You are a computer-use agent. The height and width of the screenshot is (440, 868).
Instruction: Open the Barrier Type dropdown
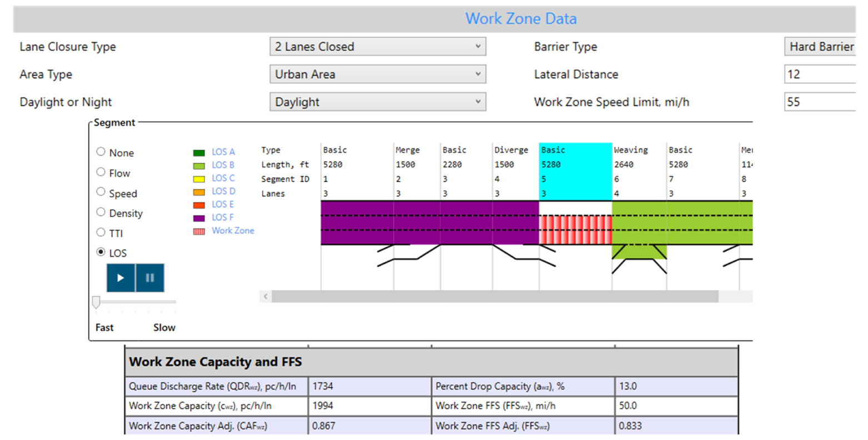[820, 47]
